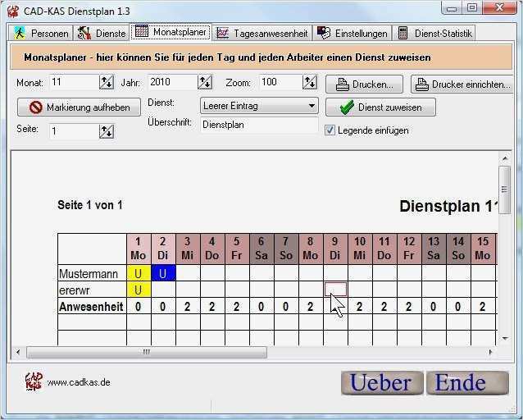Click day header 6 Sa
This screenshot has height=420, width=523.
pos(261,249)
